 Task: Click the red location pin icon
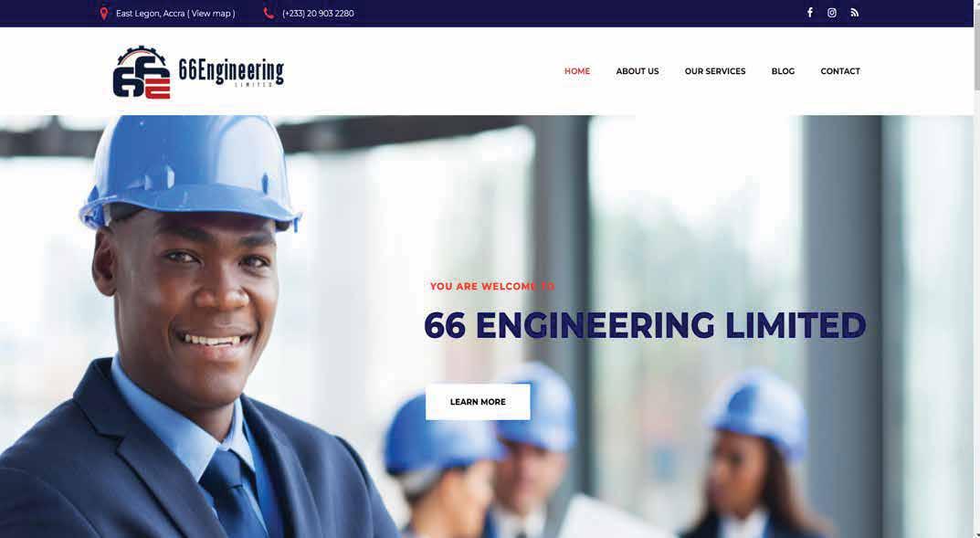pos(104,13)
